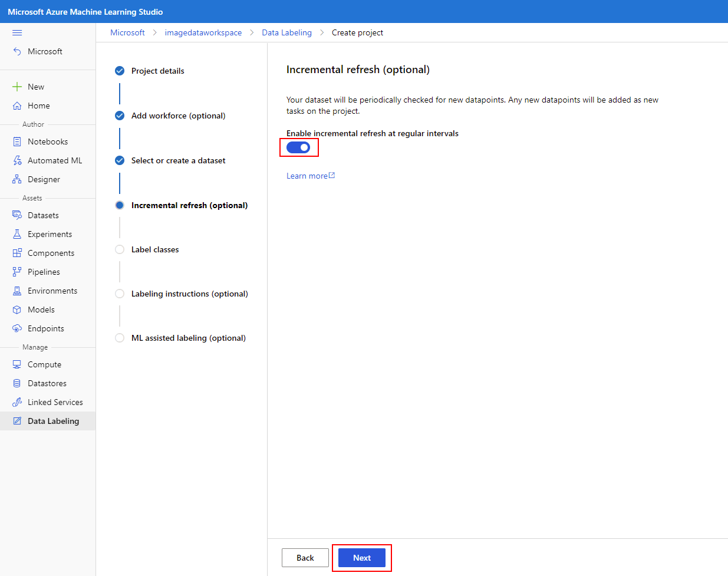Open the Learn more link
The image size is (728, 576).
[307, 175]
